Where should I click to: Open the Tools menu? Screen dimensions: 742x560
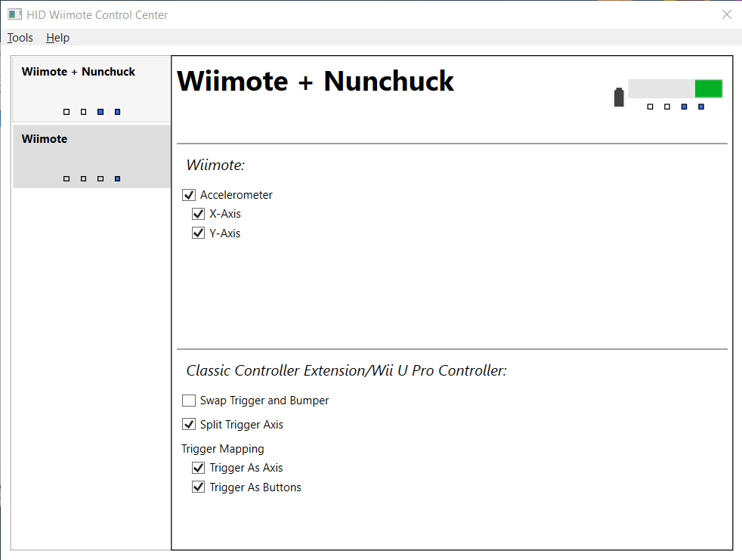(x=20, y=37)
